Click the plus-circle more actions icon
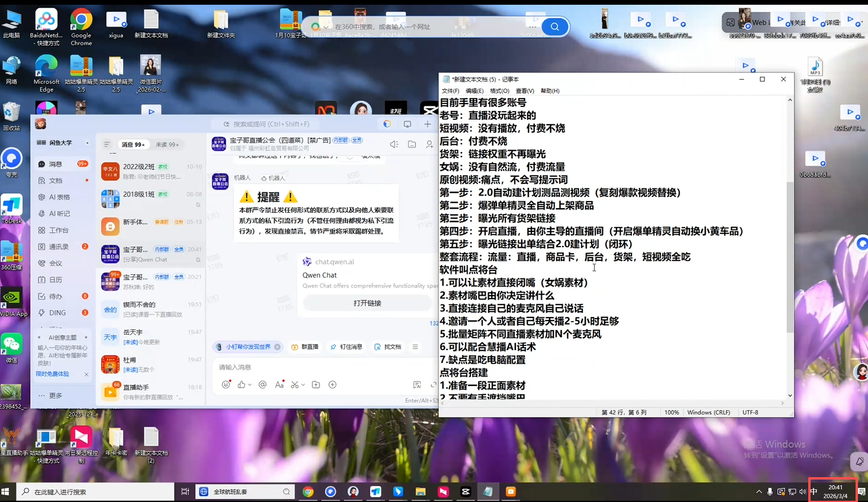 pyautogui.click(x=333, y=385)
